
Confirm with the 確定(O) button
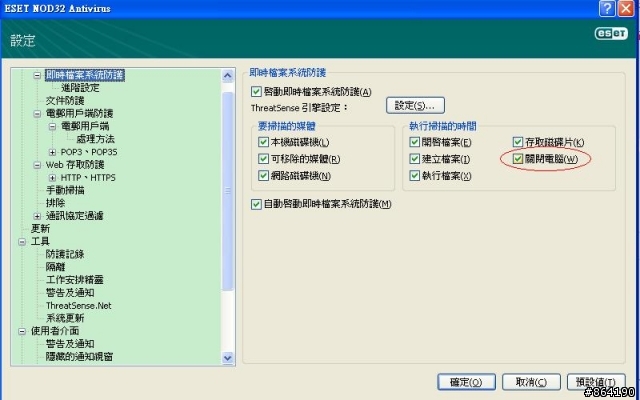tap(466, 382)
